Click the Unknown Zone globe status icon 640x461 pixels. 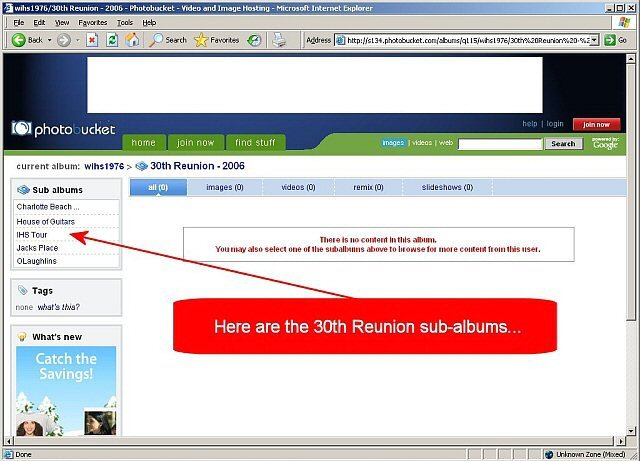[549, 454]
